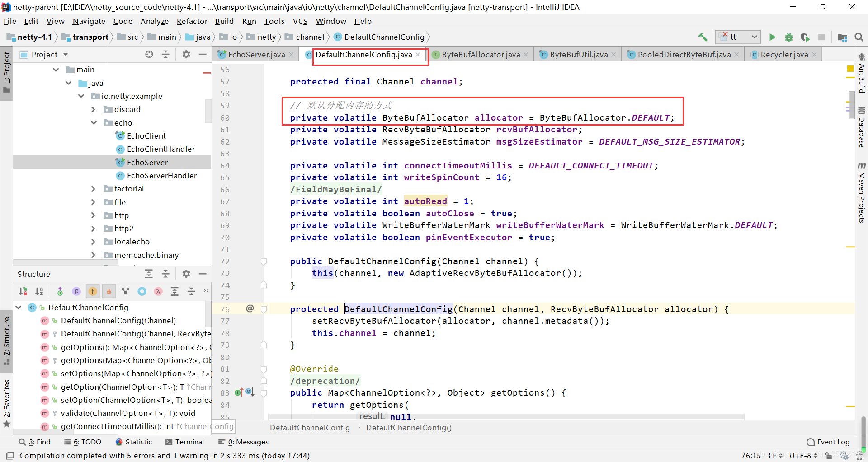The height and width of the screenshot is (462, 868).
Task: Toggle Group Methods by Defining Type in Structure
Action: [x=126, y=291]
